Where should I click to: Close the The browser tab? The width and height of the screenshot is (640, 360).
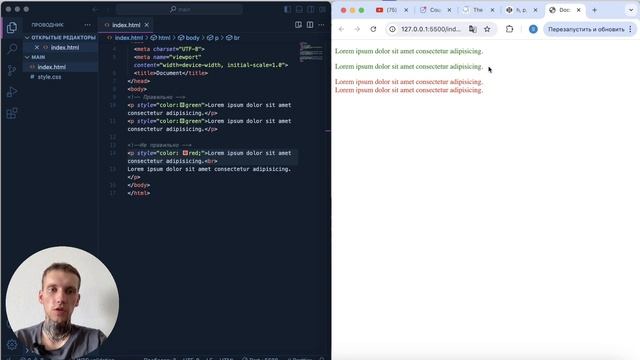click(492, 10)
